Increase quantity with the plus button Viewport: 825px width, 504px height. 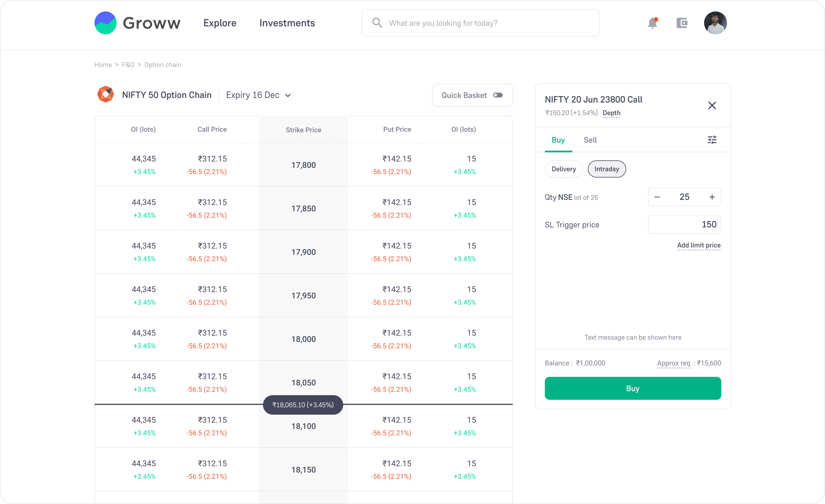(712, 197)
